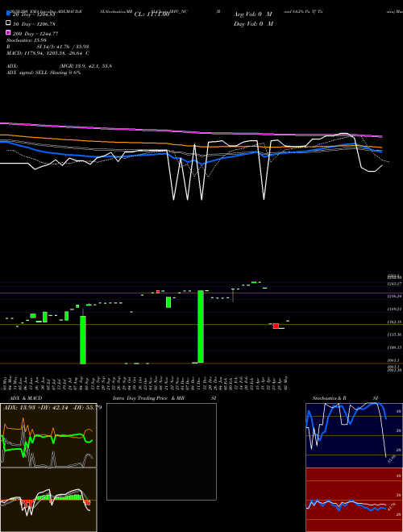403x532 pixels.
Task: Click the blue 20 Day EMA legend swatch
Action: click(x=8, y=14)
